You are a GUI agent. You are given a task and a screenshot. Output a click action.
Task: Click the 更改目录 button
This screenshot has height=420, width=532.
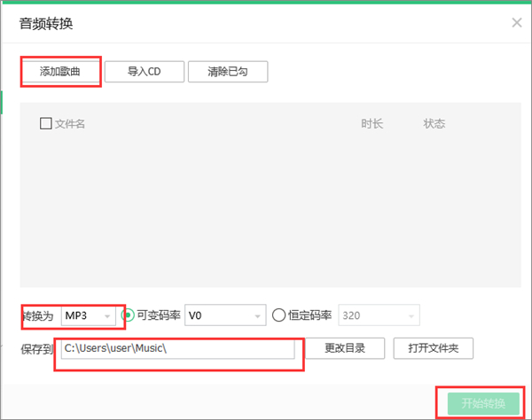pyautogui.click(x=345, y=348)
